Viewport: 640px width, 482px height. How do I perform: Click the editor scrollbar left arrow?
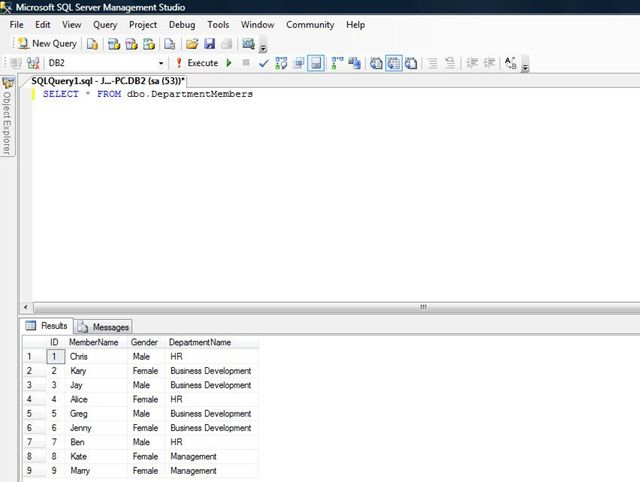[x=26, y=307]
